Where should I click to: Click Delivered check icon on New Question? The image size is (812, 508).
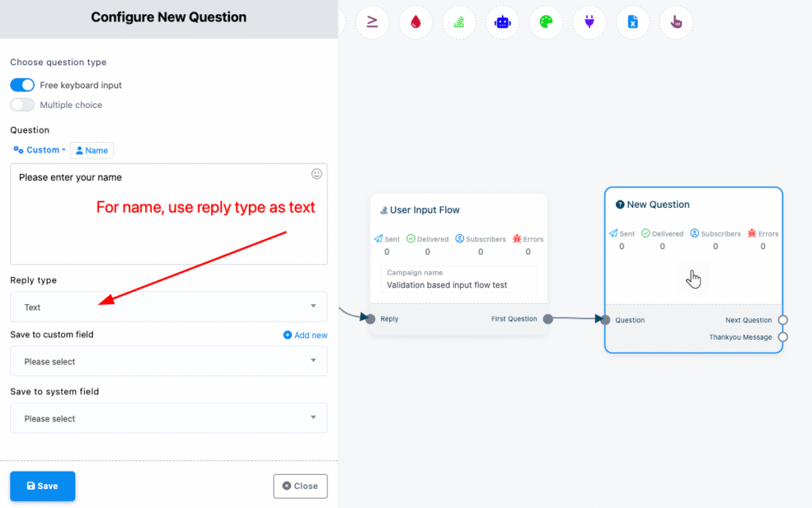[x=645, y=233]
